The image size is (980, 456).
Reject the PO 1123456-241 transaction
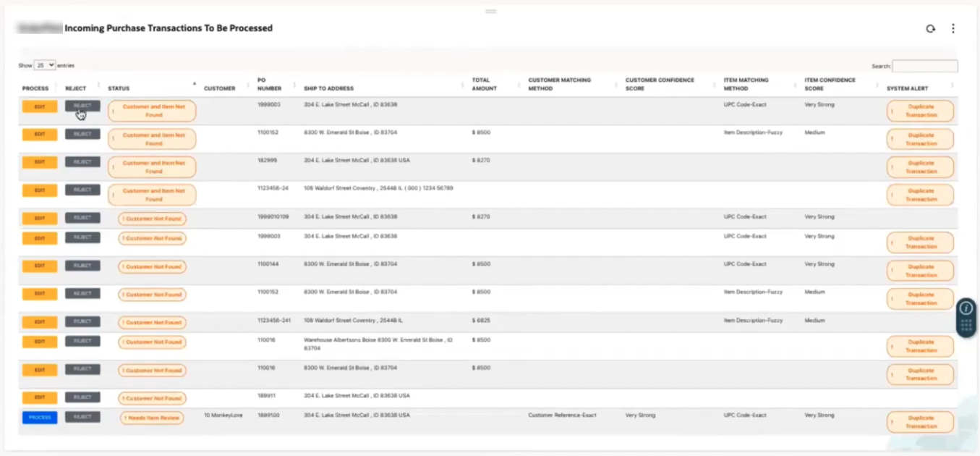click(82, 321)
